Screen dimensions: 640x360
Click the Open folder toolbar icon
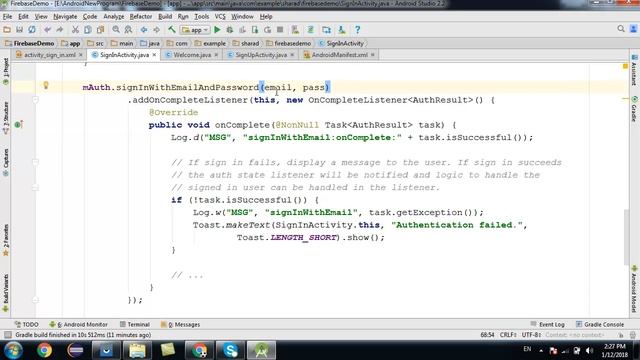pyautogui.click(x=7, y=29)
